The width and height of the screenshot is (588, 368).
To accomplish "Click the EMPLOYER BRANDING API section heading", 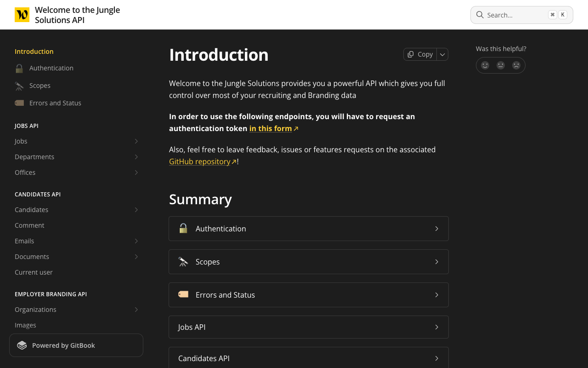I will pyautogui.click(x=51, y=294).
